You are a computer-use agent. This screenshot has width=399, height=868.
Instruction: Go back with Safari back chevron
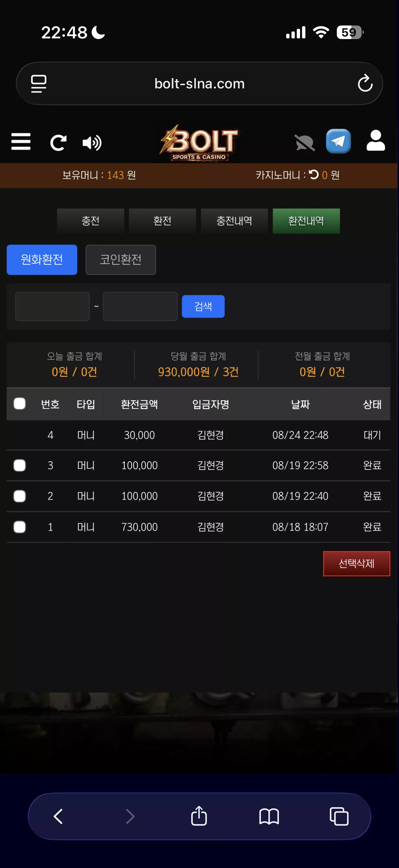tap(58, 816)
